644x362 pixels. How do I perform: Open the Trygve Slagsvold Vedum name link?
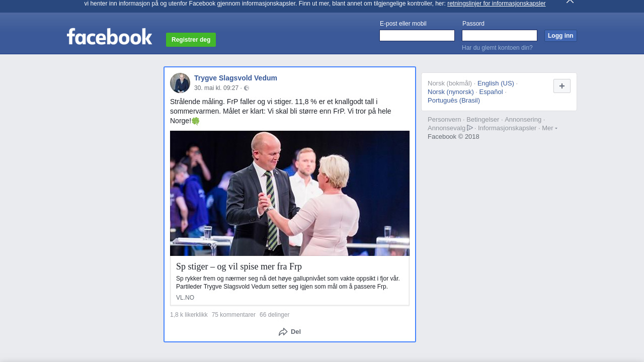235,78
